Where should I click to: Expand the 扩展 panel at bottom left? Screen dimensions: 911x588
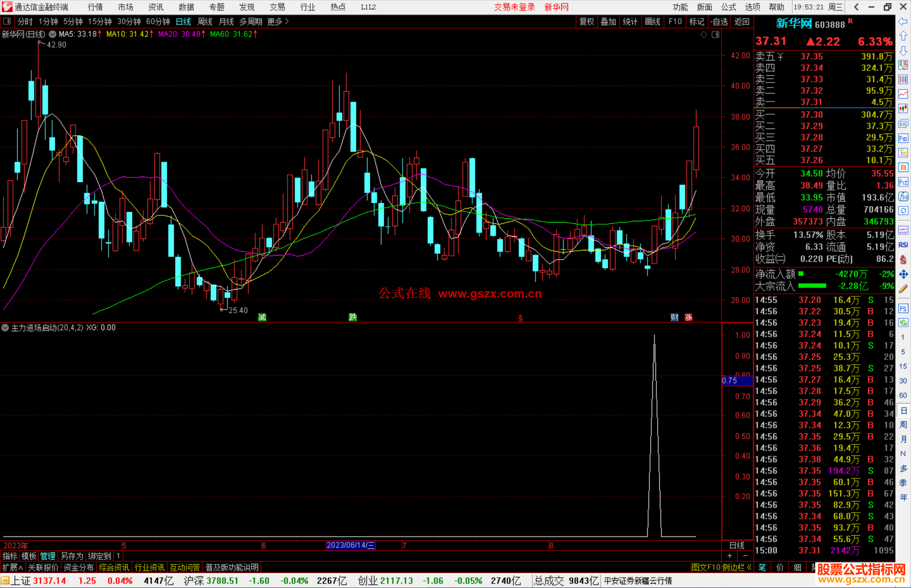12,567
